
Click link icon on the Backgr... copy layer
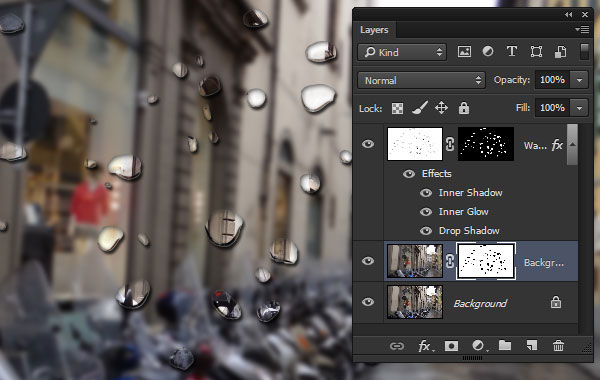pos(450,261)
